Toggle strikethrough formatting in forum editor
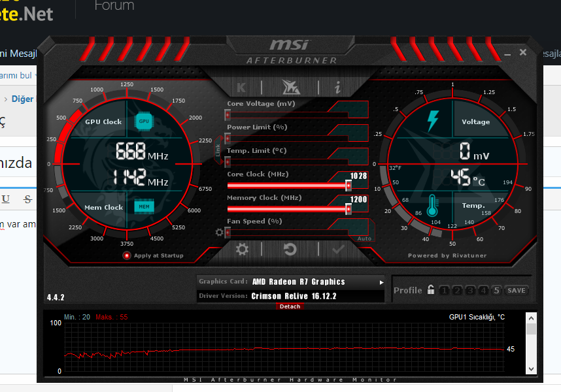This screenshot has height=392, width=561. click(x=27, y=199)
